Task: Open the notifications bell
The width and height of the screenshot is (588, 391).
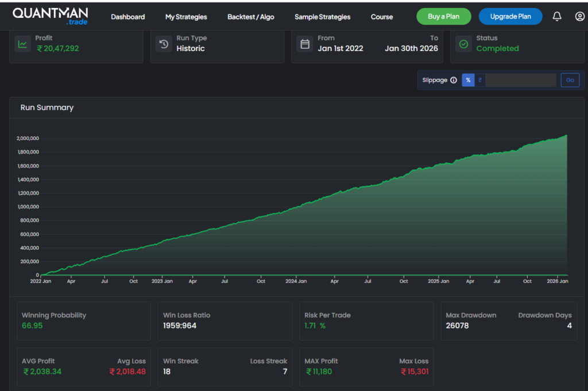Action: [x=556, y=17]
